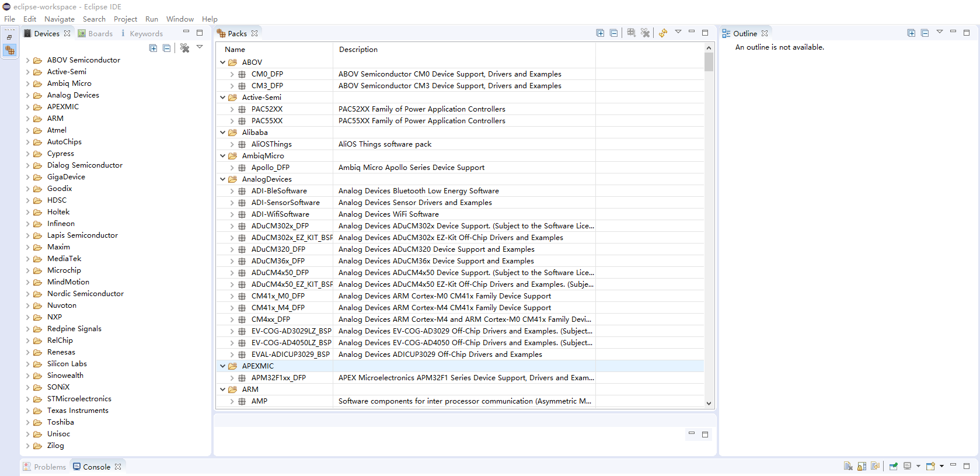Expand all rows in Packs view toolbar
Viewport: 980px width, 476px height.
click(x=600, y=33)
